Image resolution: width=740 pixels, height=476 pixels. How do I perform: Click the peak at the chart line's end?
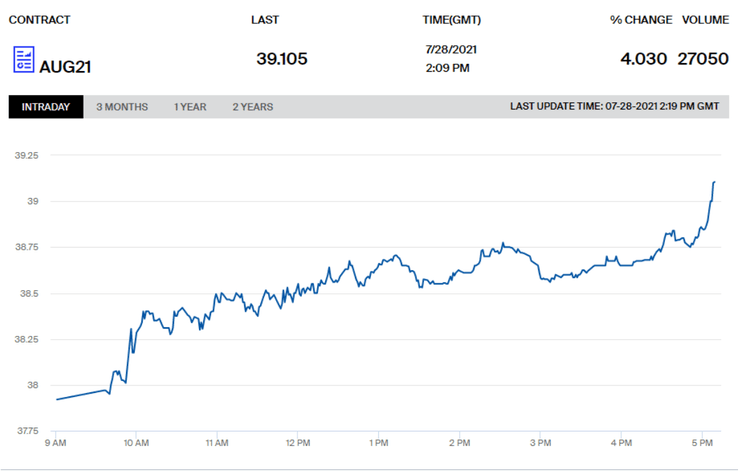[x=714, y=182]
